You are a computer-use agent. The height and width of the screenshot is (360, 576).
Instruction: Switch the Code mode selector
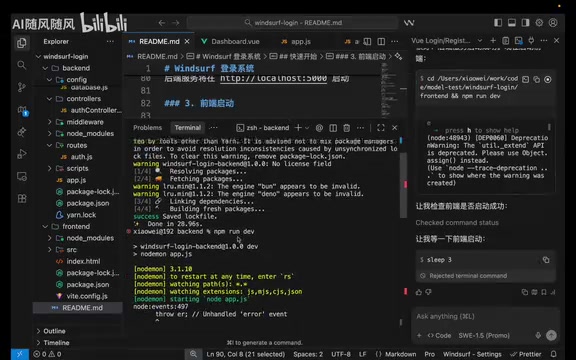point(439,335)
